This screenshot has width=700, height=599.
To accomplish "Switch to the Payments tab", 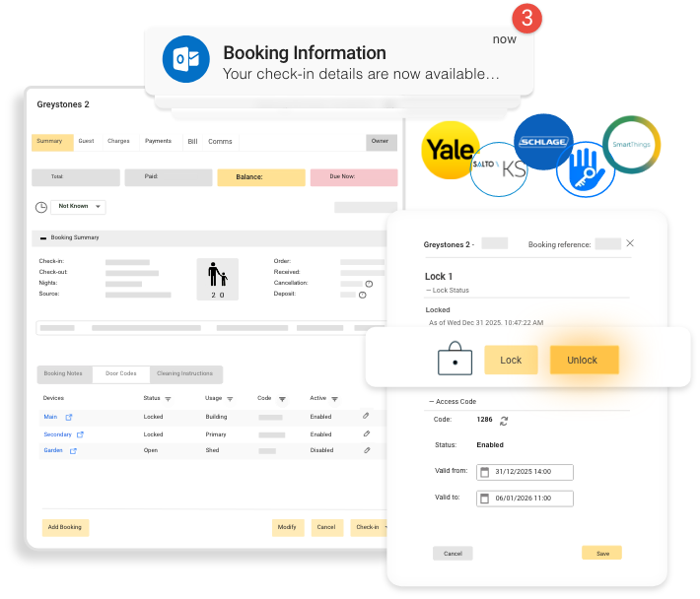I will pyautogui.click(x=158, y=142).
